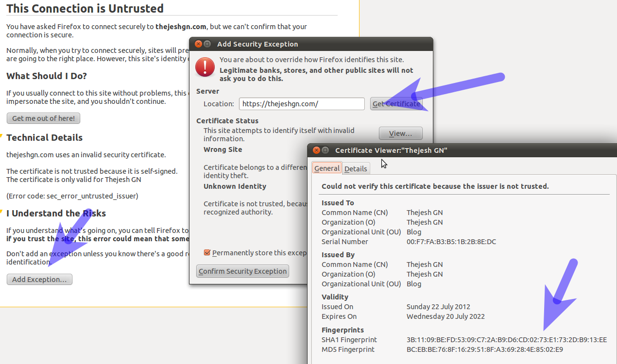Click Common Name value under Issued To
This screenshot has height=364, width=617.
(425, 213)
